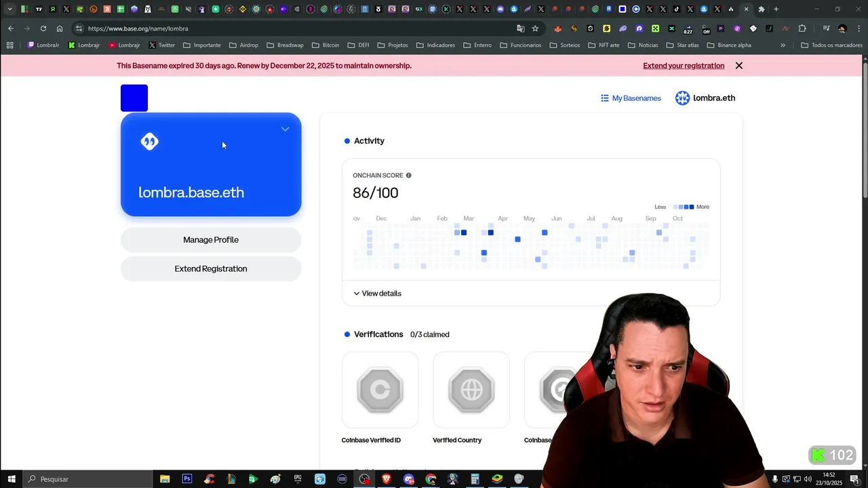
Task: Open the Enterro bookmarks folder
Action: 477,45
